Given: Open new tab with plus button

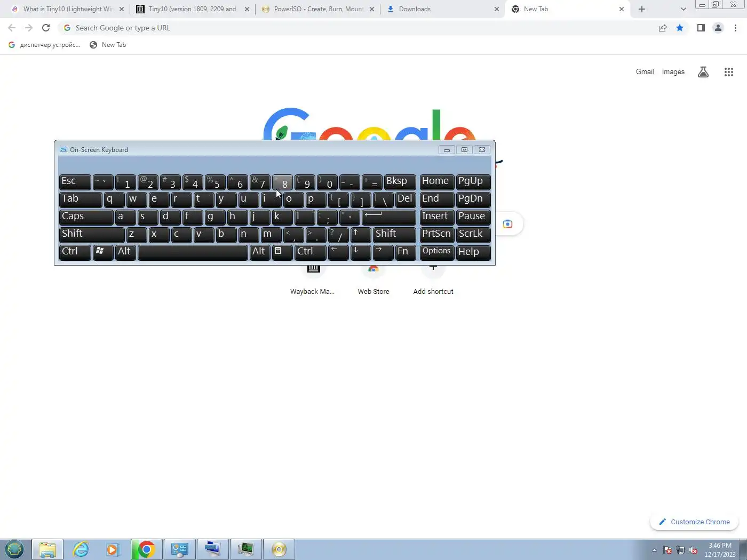Looking at the screenshot, I should point(642,9).
